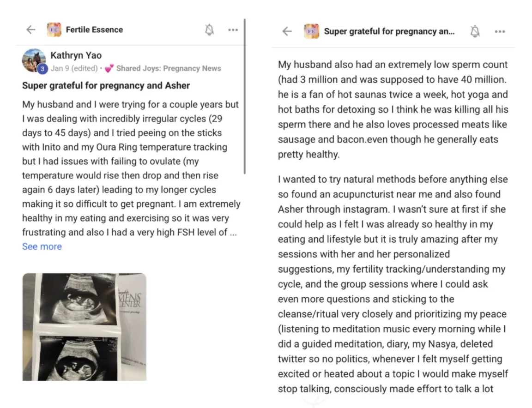Toggle notification bell in Fertile Essence header
This screenshot has height=408, width=532.
[209, 30]
